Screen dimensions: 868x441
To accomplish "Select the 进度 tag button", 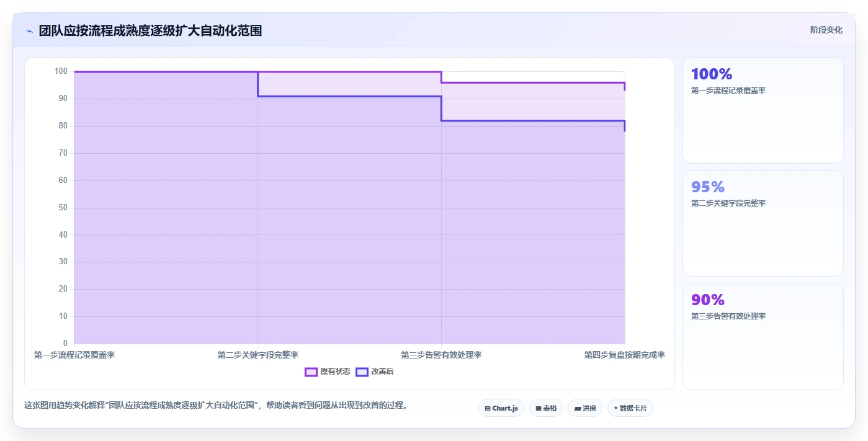I will click(x=585, y=408).
